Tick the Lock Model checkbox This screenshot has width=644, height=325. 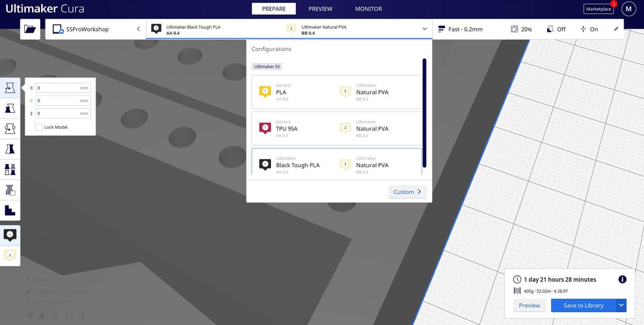39,127
